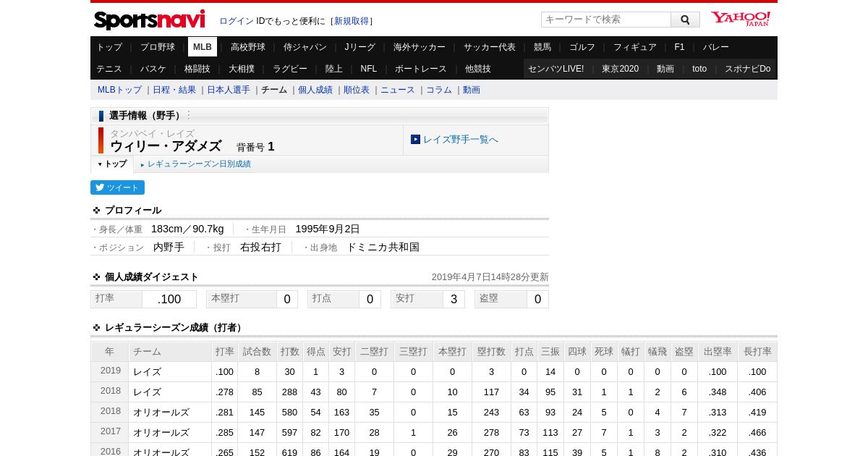Viewport: 868px width, 456px height.
Task: Select 高校野球 in navigation
Action: pos(248,47)
